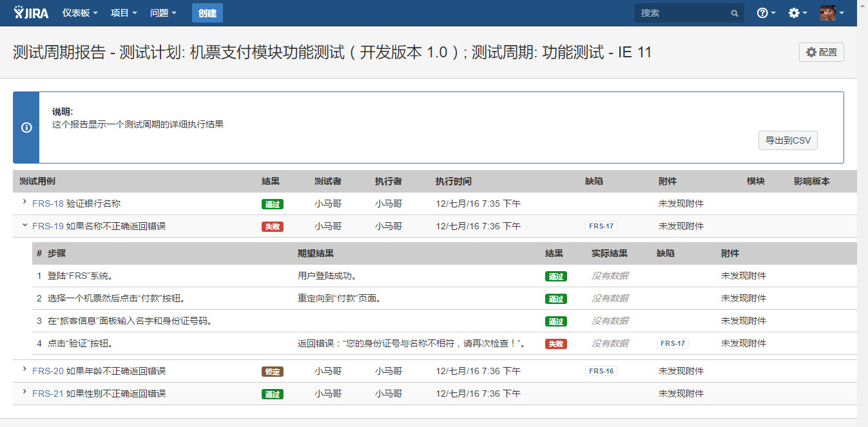Image resolution: width=868 pixels, height=427 pixels.
Task: Expand the FRS-20 test case row
Action: [24, 370]
